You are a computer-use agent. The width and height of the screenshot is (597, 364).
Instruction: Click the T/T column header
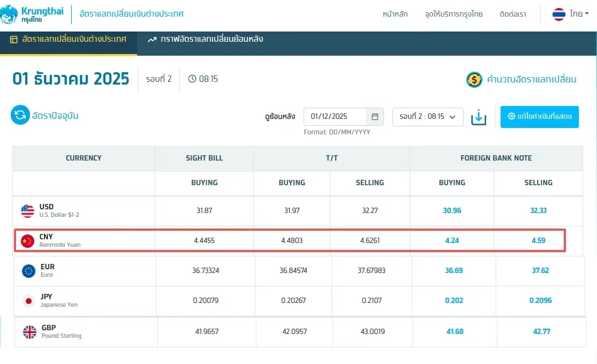tap(331, 158)
